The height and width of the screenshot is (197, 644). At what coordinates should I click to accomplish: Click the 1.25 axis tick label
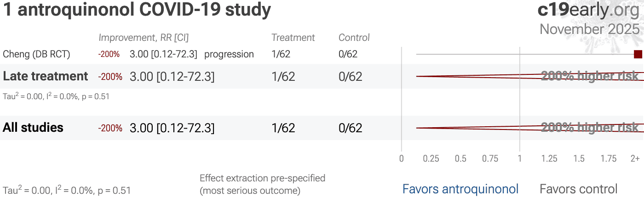coord(549,159)
